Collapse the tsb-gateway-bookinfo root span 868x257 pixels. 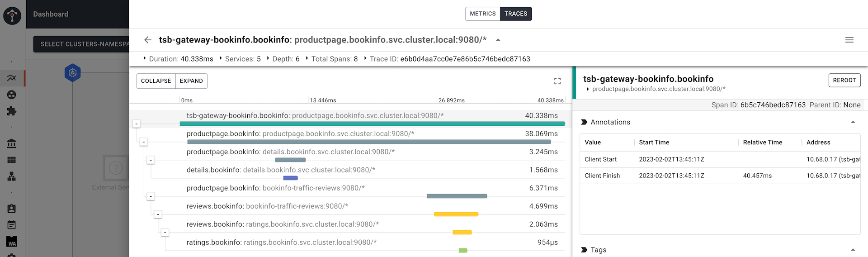(x=137, y=124)
